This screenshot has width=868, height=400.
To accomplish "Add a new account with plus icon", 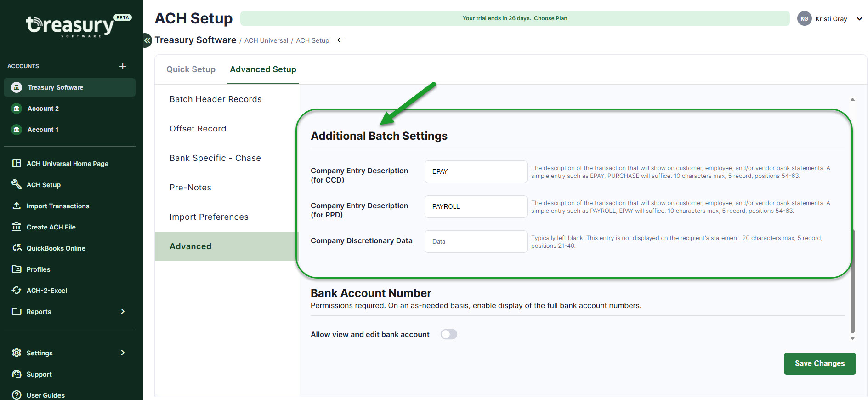I will [x=123, y=66].
